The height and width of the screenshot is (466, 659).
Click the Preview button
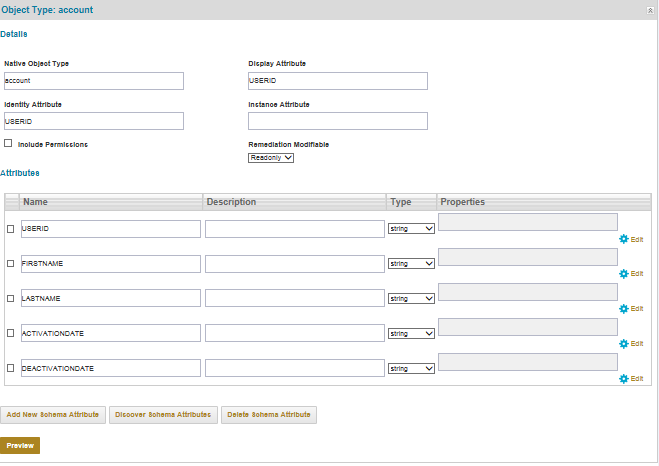click(x=20, y=445)
